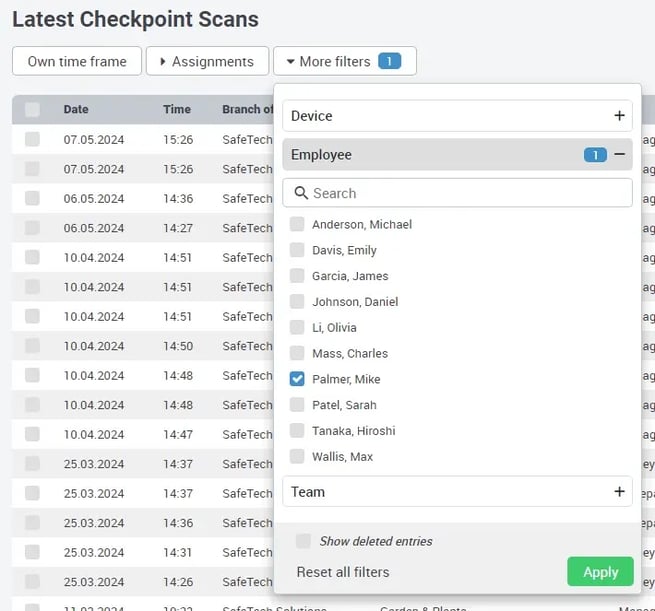Select the 10.04.2024 14:47 row checkbox
Screen dimensions: 655x611
pos(32,434)
